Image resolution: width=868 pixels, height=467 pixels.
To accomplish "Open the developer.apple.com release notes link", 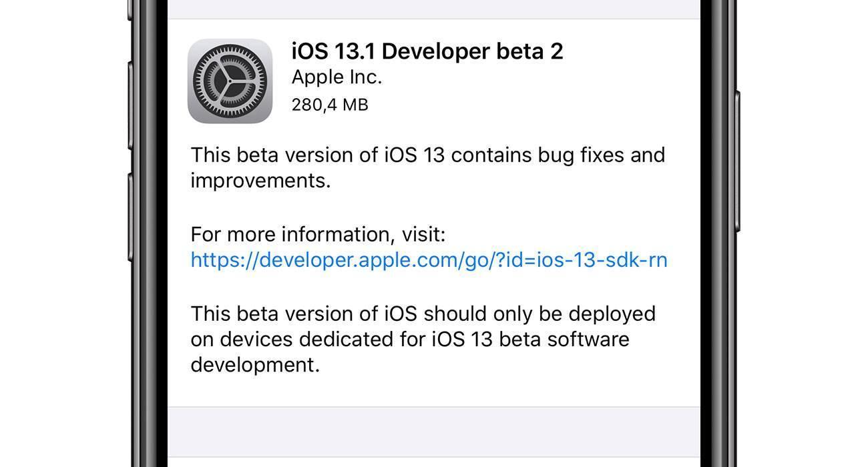I will click(x=429, y=260).
